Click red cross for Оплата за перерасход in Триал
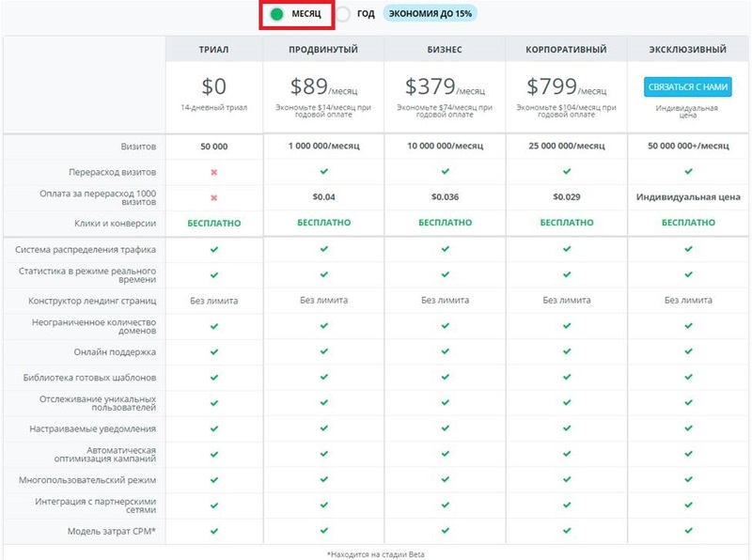Image resolution: width=752 pixels, height=560 pixels. tap(214, 198)
